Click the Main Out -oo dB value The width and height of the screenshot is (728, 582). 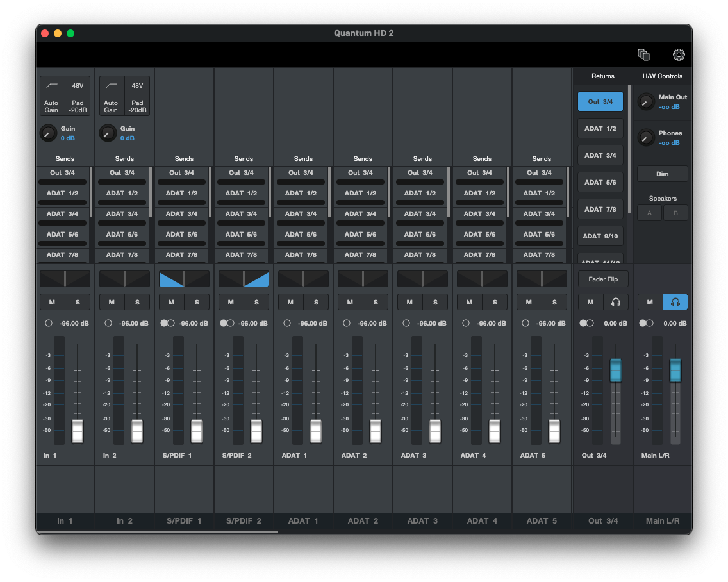point(669,107)
